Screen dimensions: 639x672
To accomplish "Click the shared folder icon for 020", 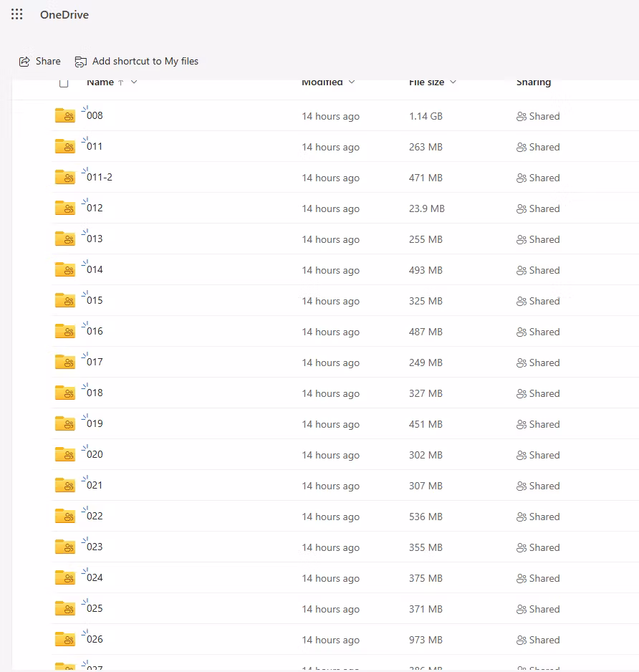I will pos(65,455).
